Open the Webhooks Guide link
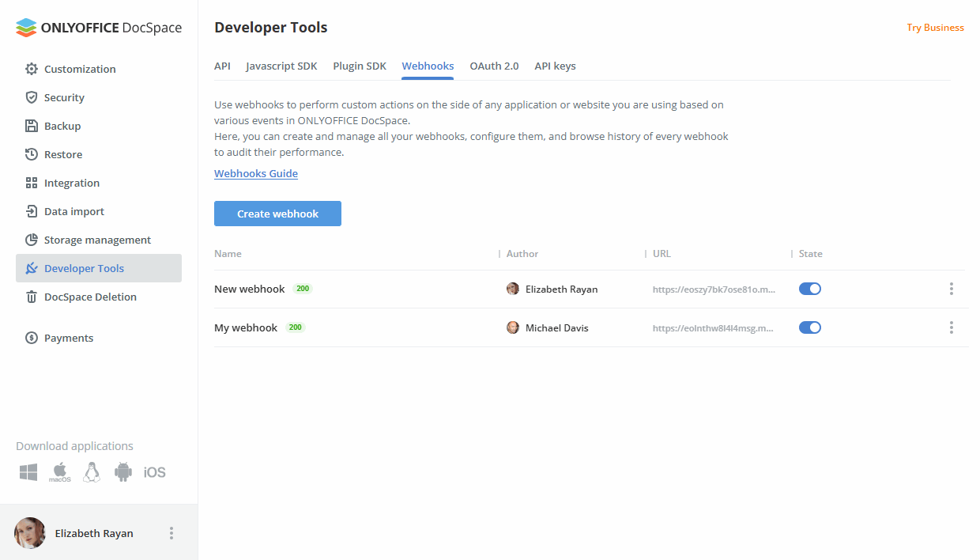 click(x=256, y=172)
